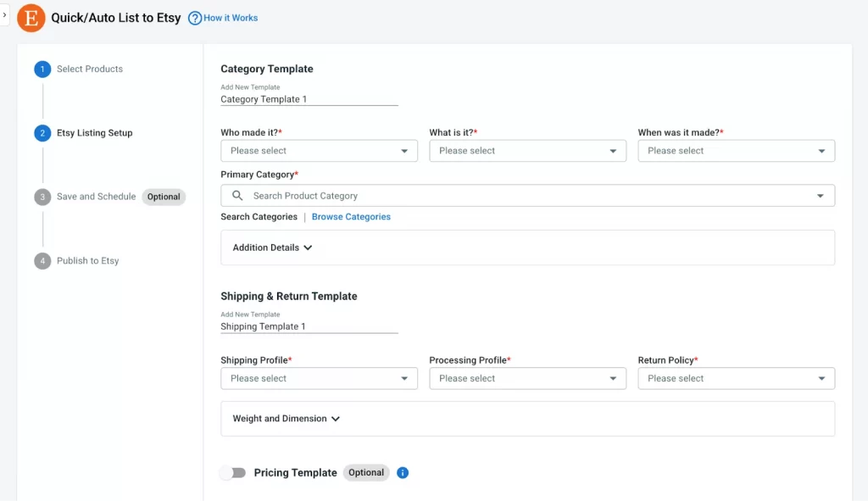Open the Processing Profile dropdown
868x501 pixels.
click(527, 378)
